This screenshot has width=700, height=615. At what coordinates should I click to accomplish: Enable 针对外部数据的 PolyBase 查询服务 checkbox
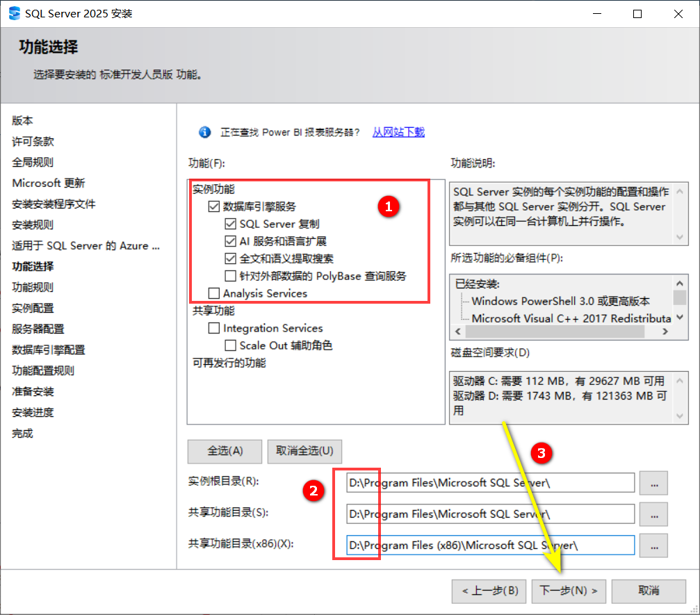(230, 276)
